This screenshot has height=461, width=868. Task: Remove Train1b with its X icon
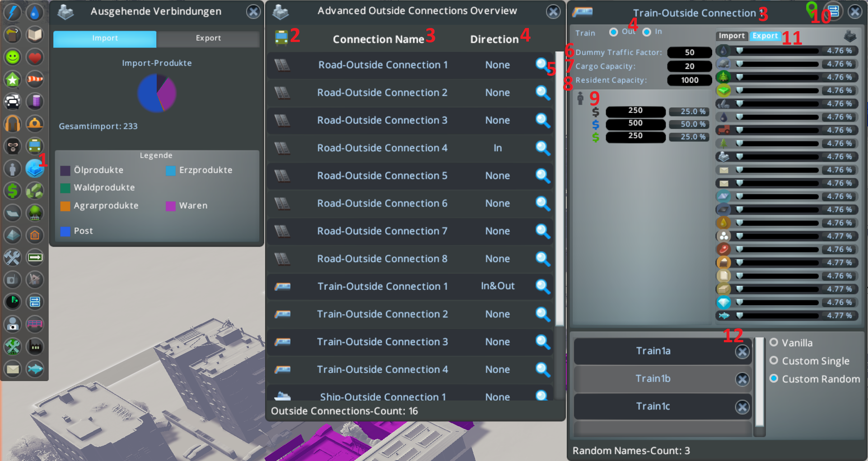[742, 379]
